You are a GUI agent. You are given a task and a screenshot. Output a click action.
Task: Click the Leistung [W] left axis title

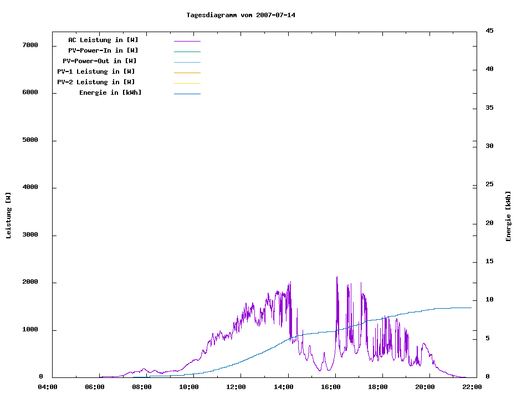click(x=8, y=216)
